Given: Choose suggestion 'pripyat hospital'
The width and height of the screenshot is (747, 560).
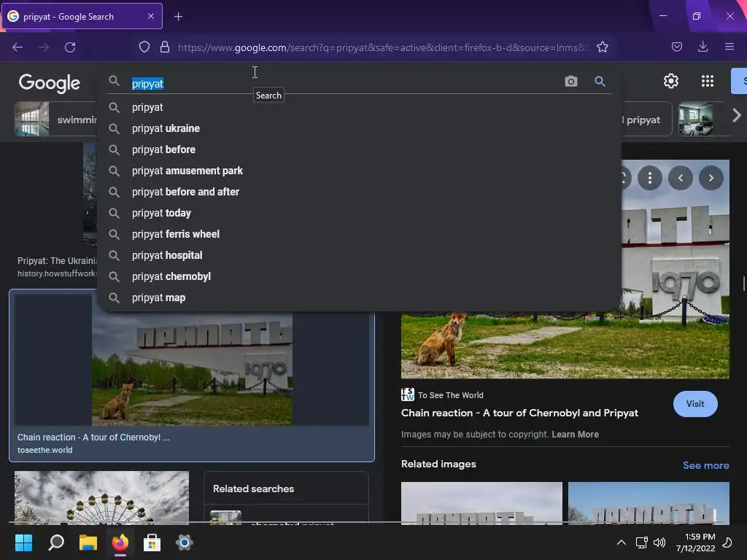Looking at the screenshot, I should click(359, 255).
